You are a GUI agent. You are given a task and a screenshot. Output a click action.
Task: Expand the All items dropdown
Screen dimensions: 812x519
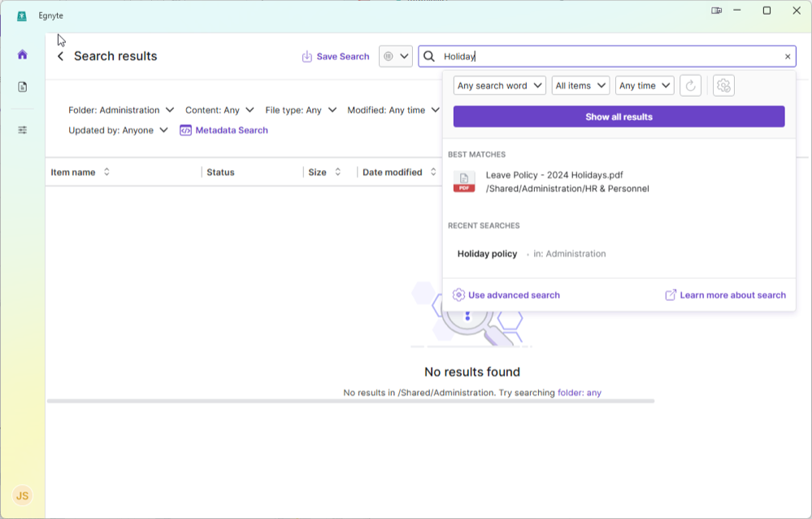[x=580, y=85]
